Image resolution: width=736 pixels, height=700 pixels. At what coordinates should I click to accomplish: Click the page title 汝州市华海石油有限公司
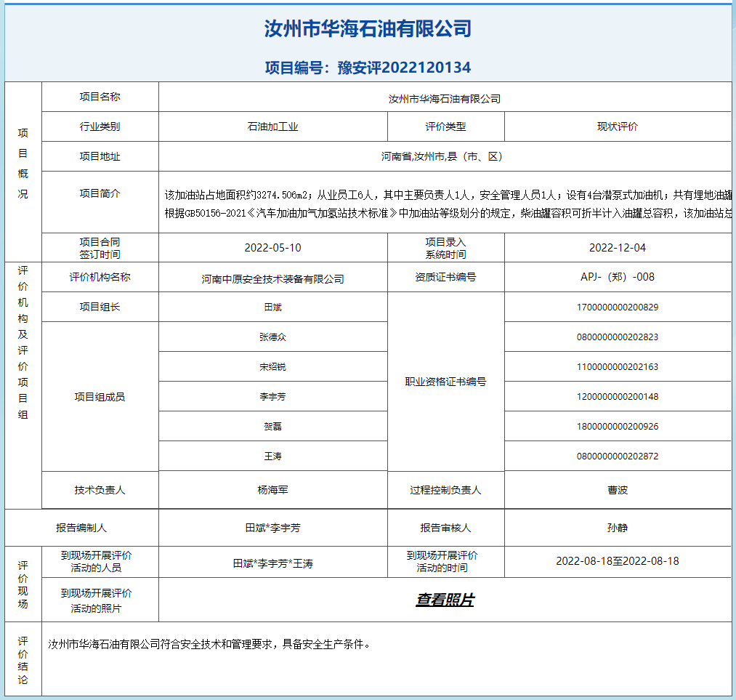368,29
